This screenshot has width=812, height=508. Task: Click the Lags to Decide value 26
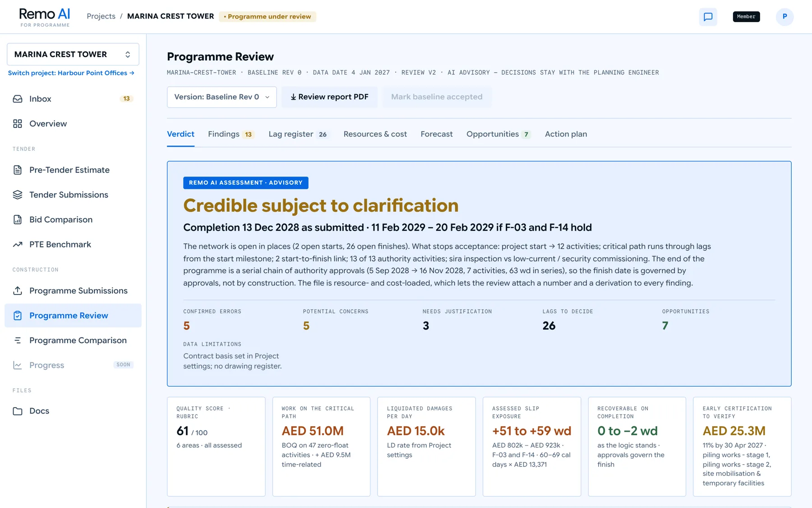[549, 326]
